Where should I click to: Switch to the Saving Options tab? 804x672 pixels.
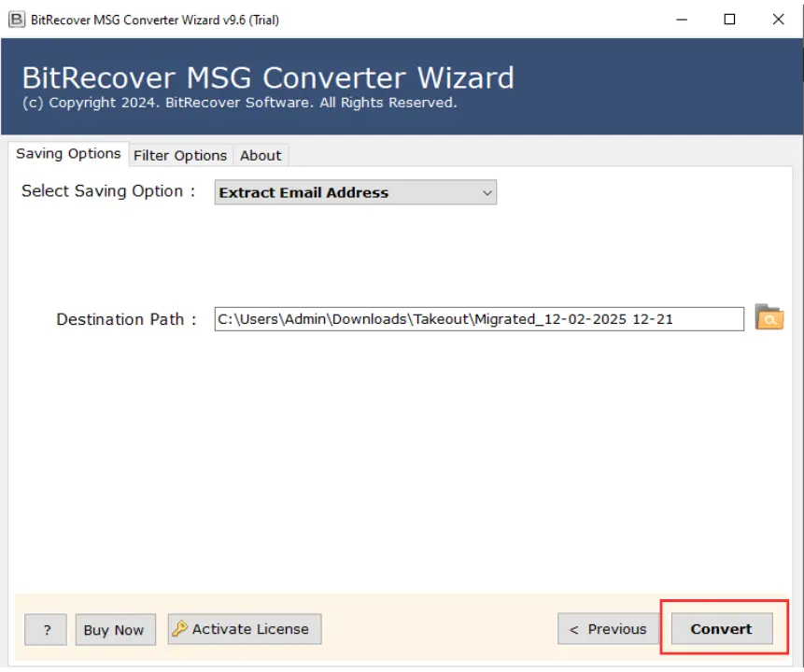pos(68,154)
